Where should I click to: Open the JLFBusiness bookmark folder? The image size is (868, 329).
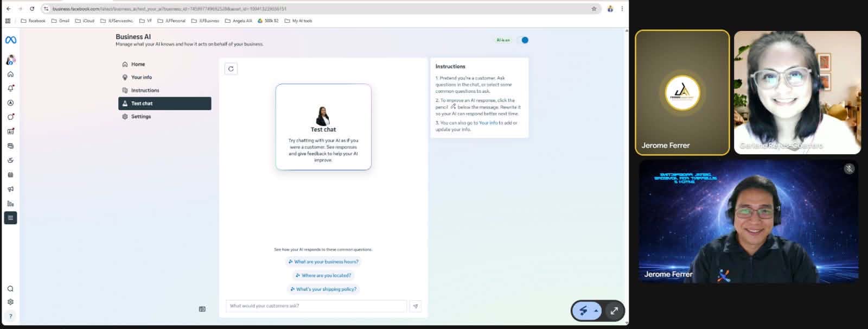(x=205, y=21)
